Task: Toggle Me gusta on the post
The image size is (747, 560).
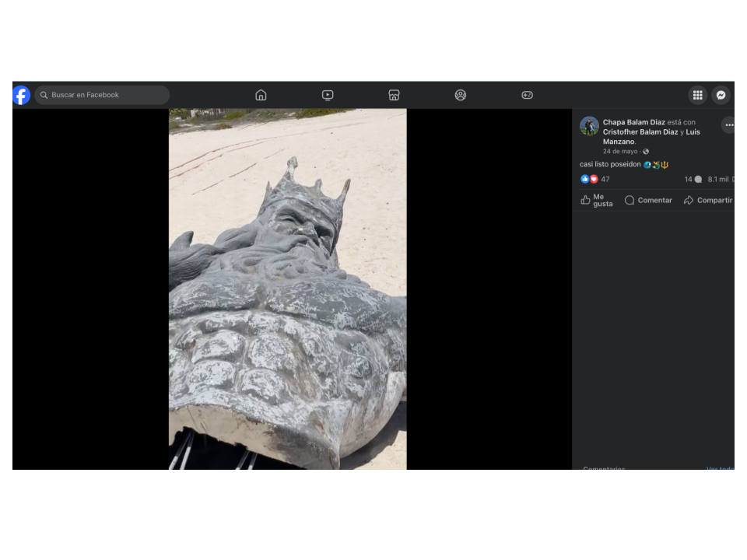Action: (x=597, y=201)
